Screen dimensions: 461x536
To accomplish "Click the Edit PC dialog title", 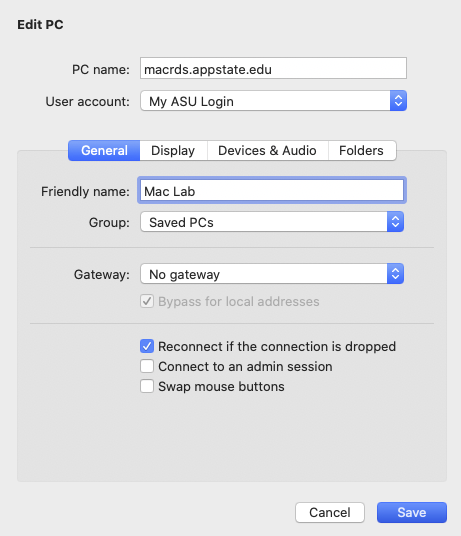I will [x=40, y=25].
